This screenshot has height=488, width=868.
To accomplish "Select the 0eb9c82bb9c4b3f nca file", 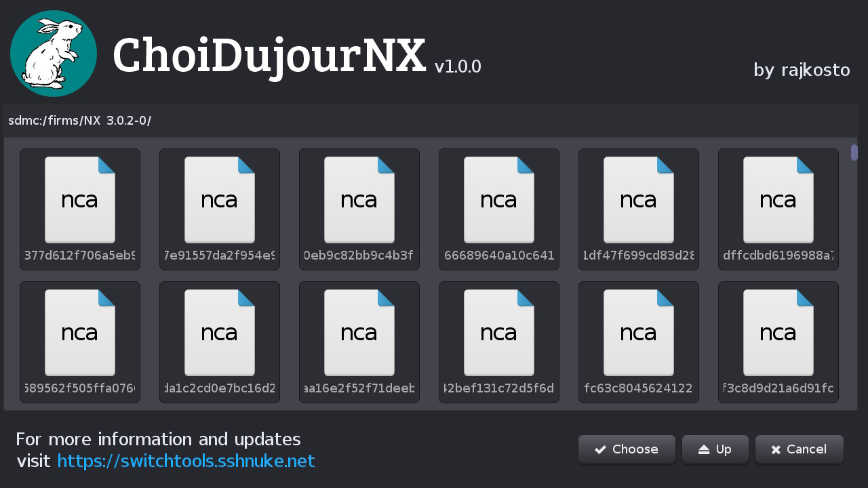I will pos(359,209).
